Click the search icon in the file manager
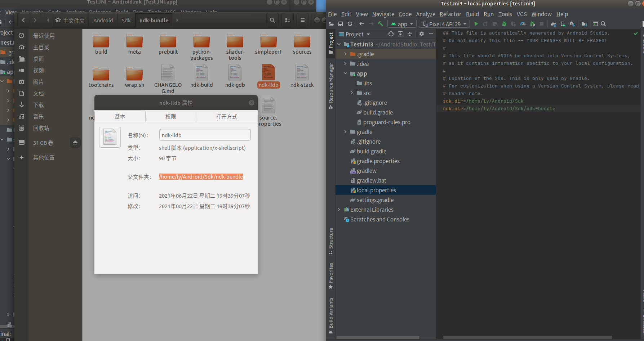This screenshot has height=341, width=644. (272, 20)
